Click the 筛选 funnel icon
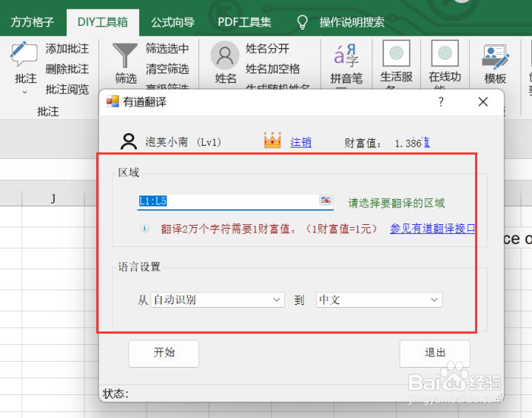Image resolution: width=532 pixels, height=418 pixels. [x=125, y=55]
